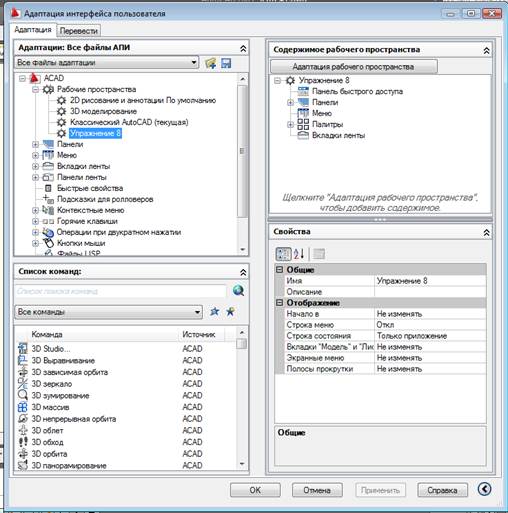Collapse the Рабочие пространства node
The image size is (508, 513).
click(x=35, y=89)
